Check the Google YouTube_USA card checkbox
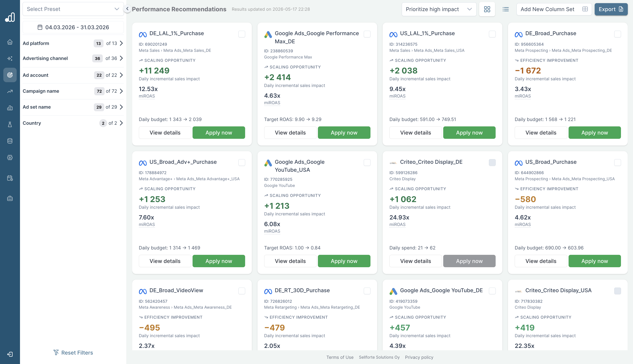This screenshot has height=364, width=633. point(367,162)
